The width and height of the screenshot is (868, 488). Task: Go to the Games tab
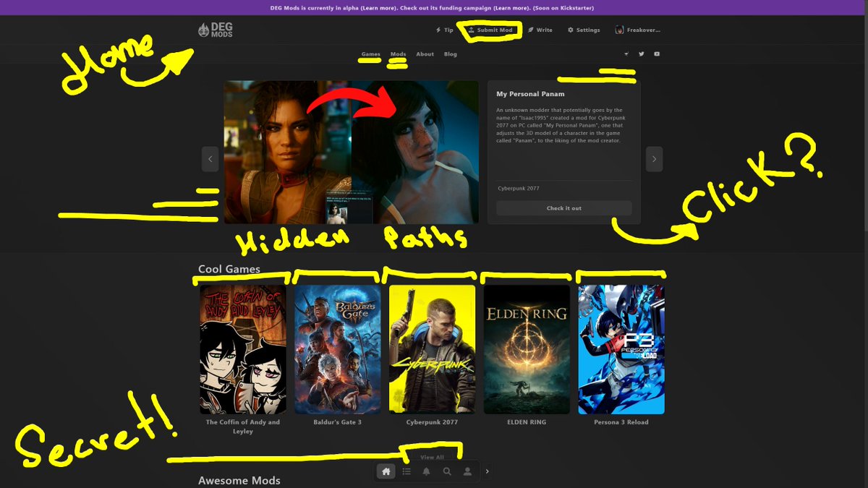point(371,54)
